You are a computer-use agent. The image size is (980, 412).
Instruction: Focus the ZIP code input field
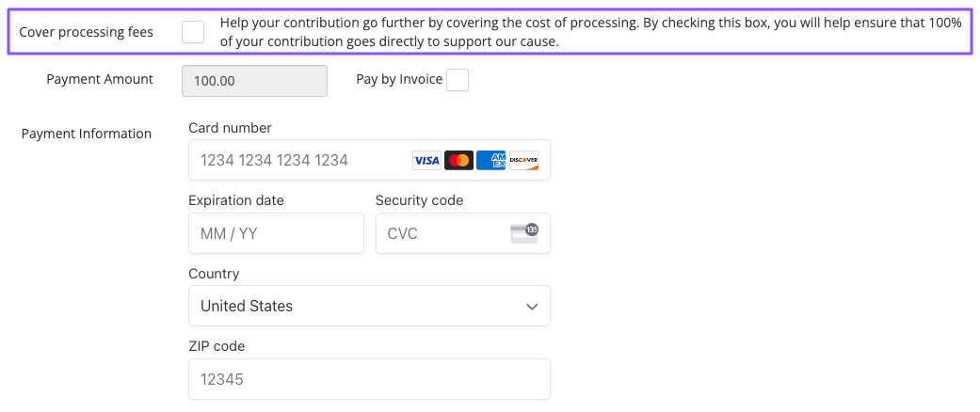click(x=369, y=379)
